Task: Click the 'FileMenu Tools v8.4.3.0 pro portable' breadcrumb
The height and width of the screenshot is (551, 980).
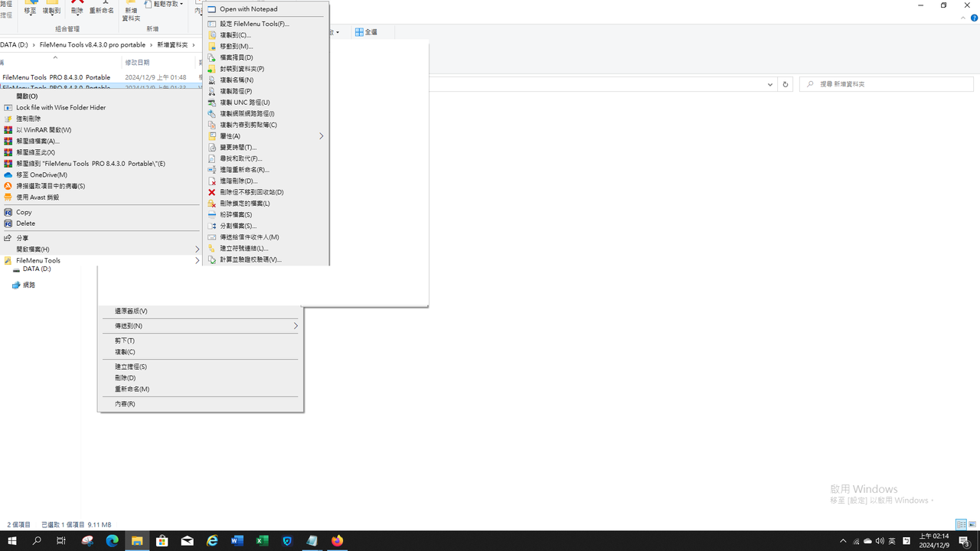Action: pos(92,44)
